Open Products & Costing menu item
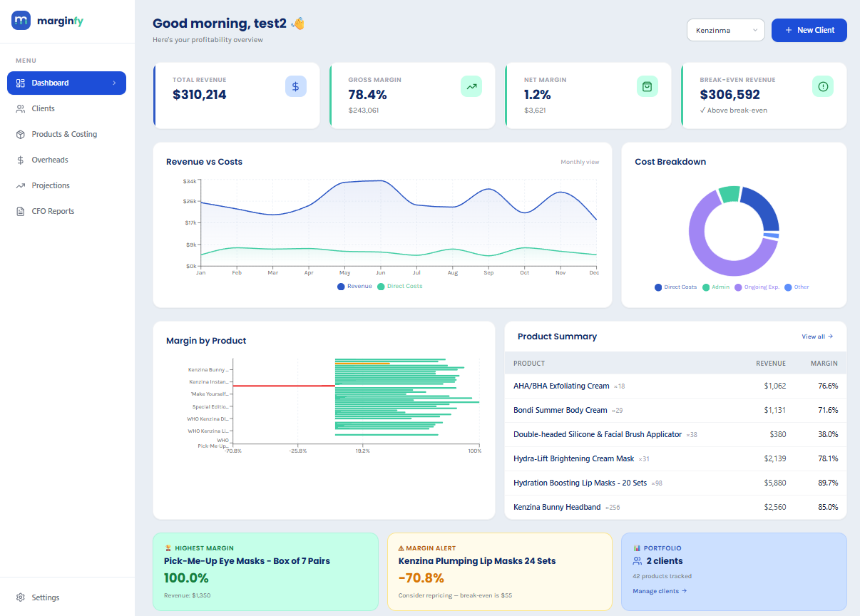Screen dimensions: 860x616 coord(66,134)
